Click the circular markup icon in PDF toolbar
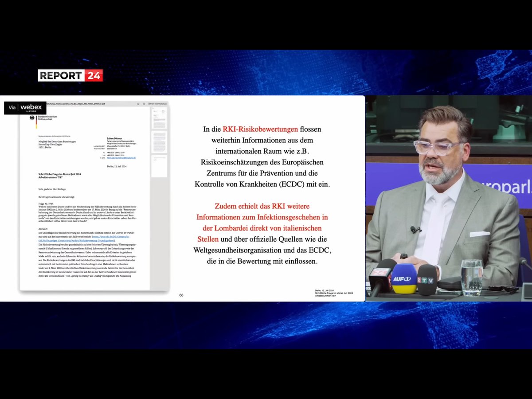The height and width of the screenshot is (399, 532). (138, 104)
